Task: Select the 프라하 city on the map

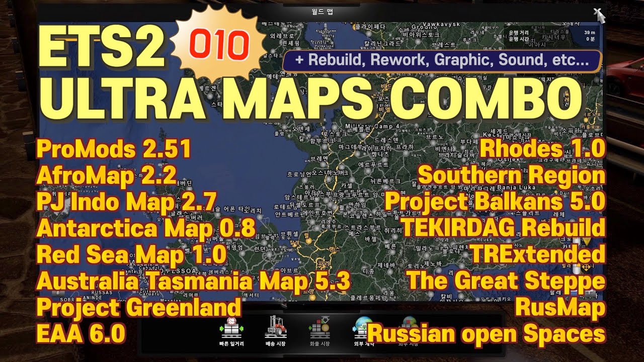Action: [x=405, y=147]
